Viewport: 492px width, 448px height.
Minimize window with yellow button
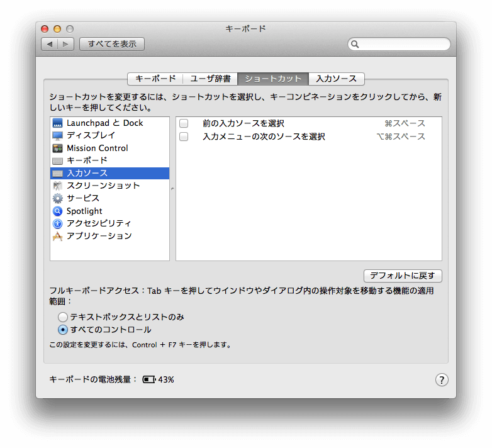click(57, 29)
